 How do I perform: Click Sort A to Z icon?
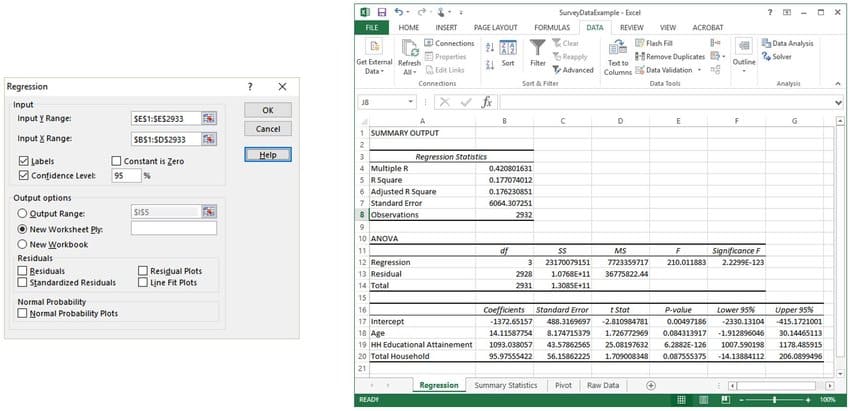point(490,48)
